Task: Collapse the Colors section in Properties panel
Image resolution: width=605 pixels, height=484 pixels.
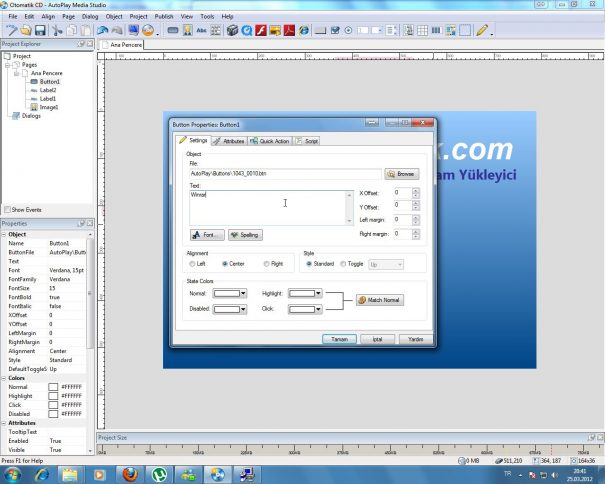Action: tap(4, 378)
